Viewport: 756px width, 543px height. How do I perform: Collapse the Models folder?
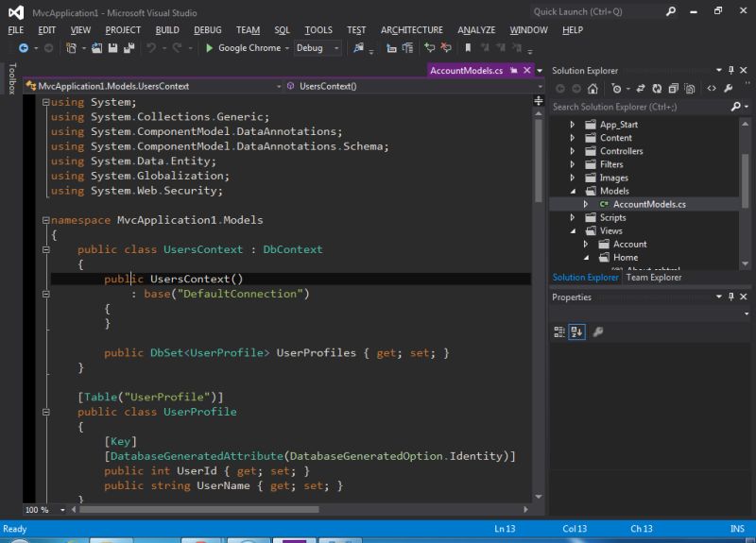pyautogui.click(x=573, y=192)
